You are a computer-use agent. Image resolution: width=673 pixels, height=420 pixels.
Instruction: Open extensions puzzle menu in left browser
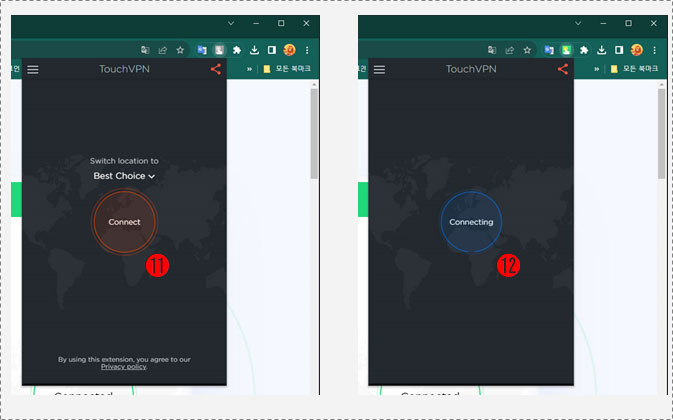[237, 50]
